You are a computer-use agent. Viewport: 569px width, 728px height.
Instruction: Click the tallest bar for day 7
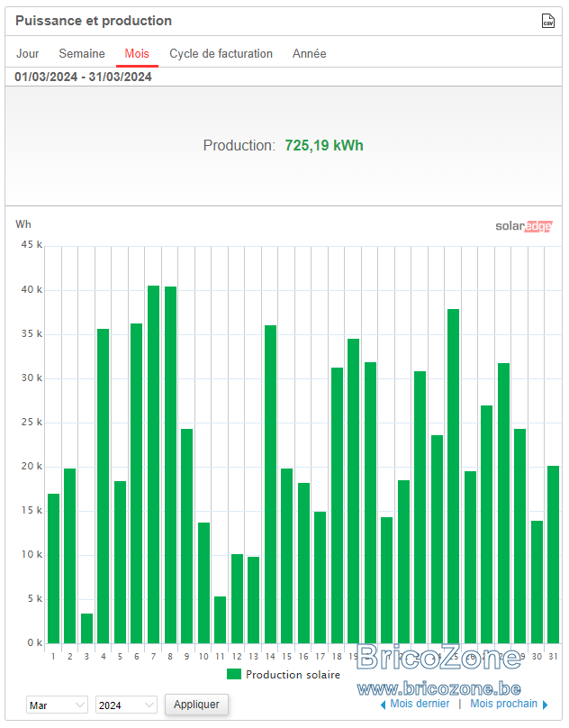[x=154, y=464]
